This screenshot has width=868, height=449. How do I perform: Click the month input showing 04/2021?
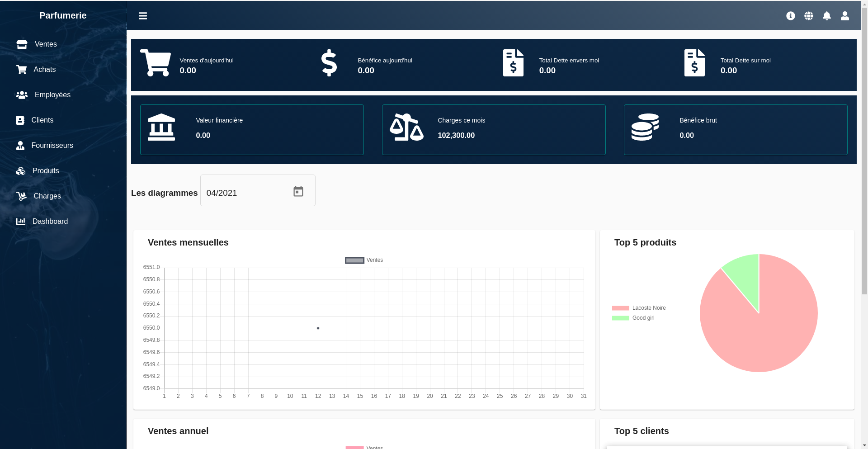point(258,190)
